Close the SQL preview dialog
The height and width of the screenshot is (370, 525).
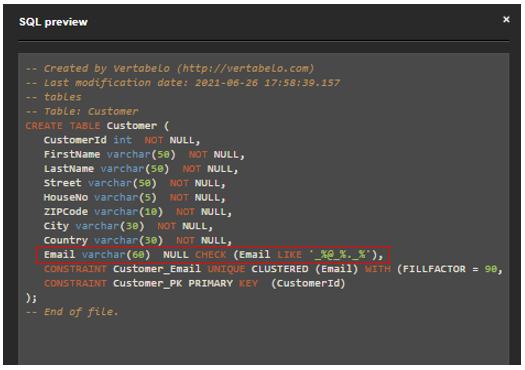point(506,19)
